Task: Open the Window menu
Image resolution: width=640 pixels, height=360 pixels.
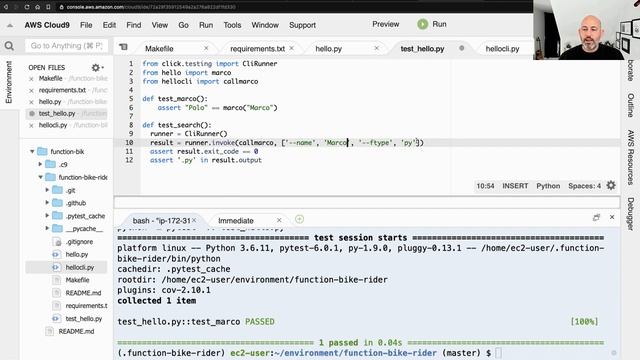Action: (x=265, y=25)
